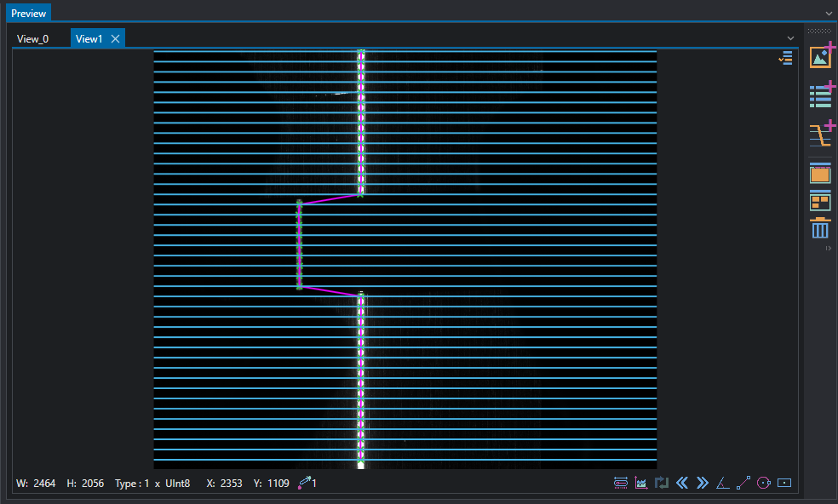Click the X coordinate value 2353
The height and width of the screenshot is (504, 838).
coord(231,484)
